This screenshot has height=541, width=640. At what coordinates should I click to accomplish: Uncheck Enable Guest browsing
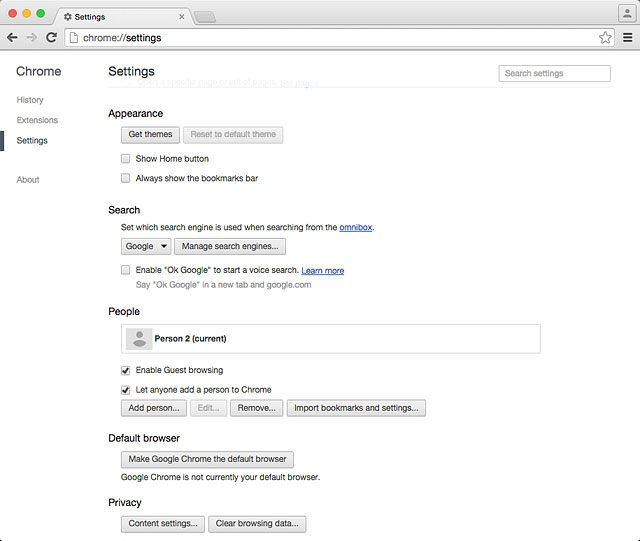pos(125,370)
